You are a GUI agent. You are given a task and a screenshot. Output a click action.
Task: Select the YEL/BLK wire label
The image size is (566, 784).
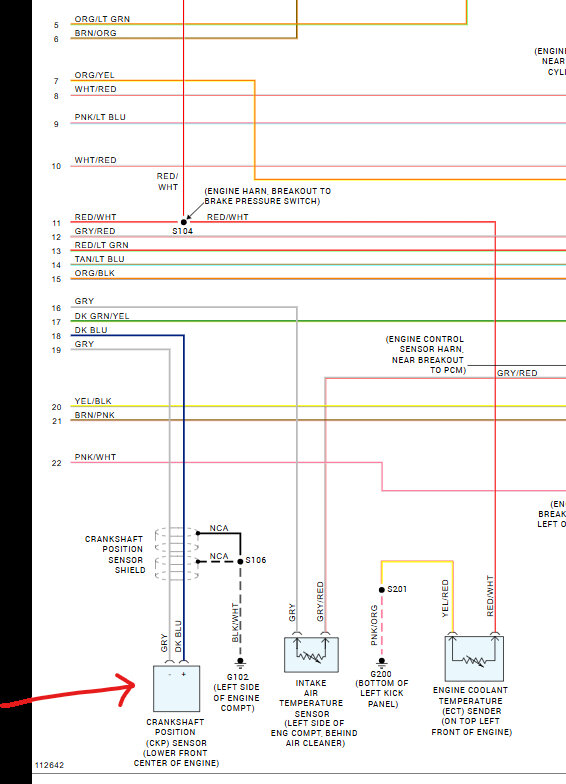tap(93, 401)
